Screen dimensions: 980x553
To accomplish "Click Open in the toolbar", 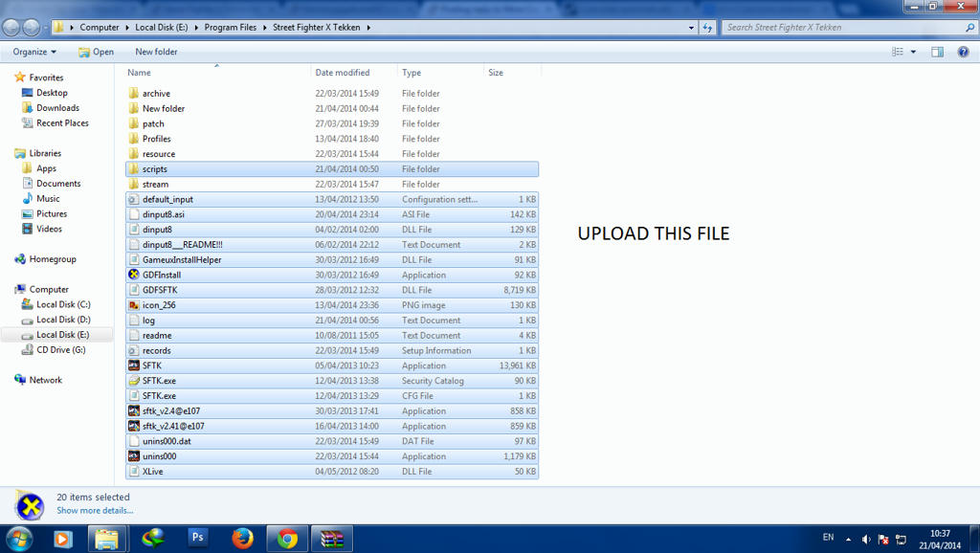I will pos(96,52).
